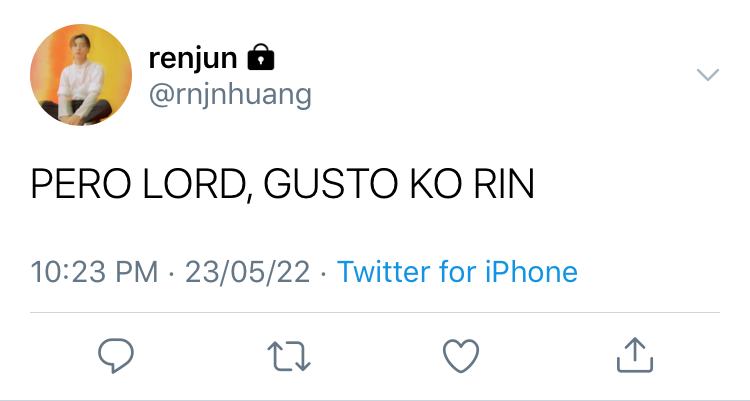750x401 pixels.
Task: Select the word GUSTO in the tweet
Action: tap(331, 184)
